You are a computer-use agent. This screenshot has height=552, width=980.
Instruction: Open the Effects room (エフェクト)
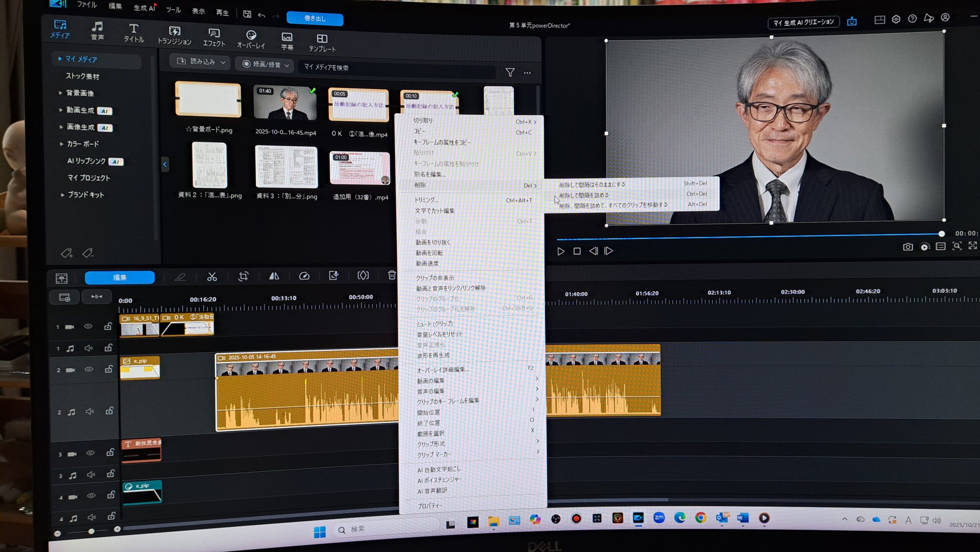click(214, 38)
